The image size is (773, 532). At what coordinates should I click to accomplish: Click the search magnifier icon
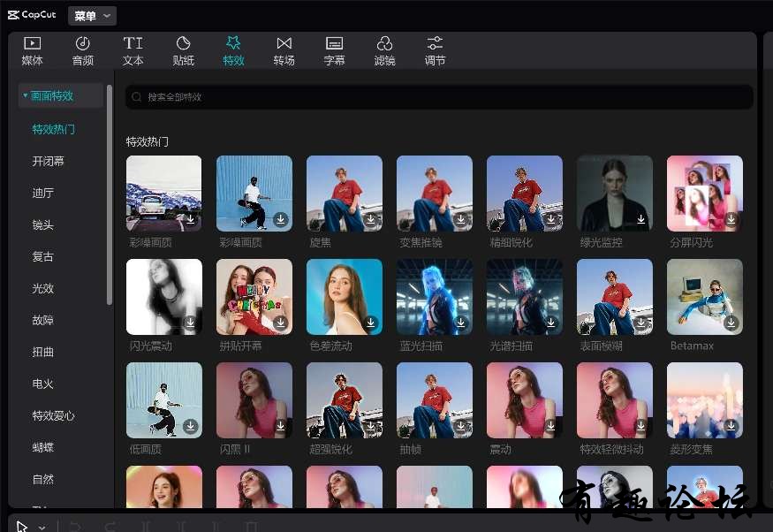[x=137, y=97]
